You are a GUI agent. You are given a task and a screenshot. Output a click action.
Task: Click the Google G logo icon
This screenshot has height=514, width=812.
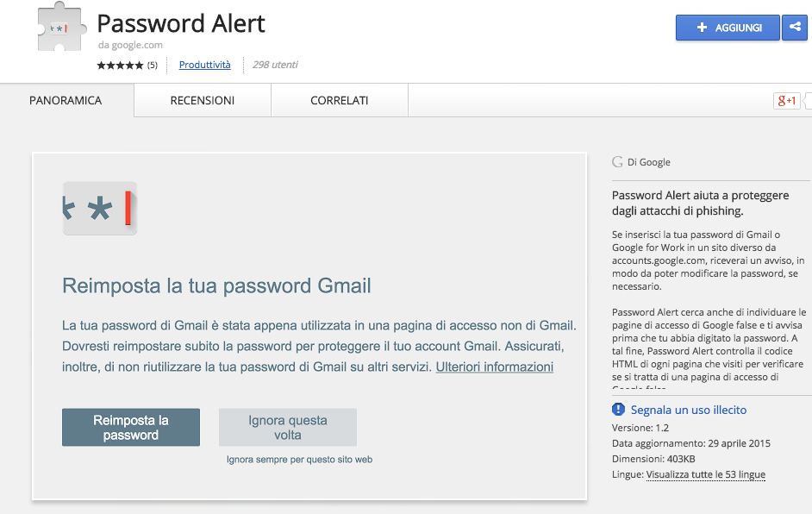(x=617, y=162)
